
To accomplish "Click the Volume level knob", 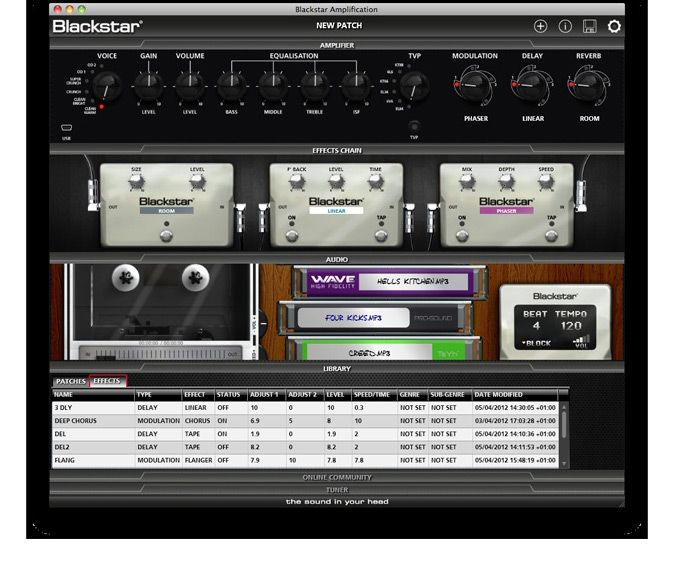I will click(190, 86).
